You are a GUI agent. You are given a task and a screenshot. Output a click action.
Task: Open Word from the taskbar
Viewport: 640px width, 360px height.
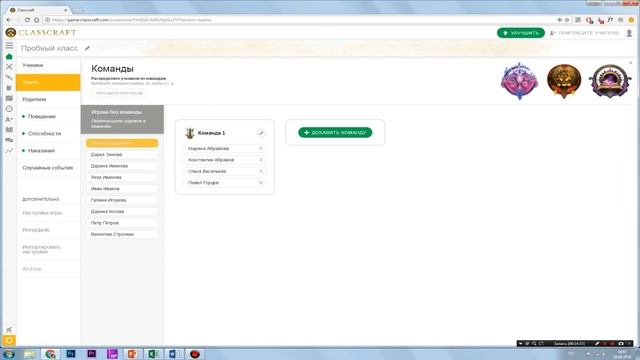tap(173, 353)
